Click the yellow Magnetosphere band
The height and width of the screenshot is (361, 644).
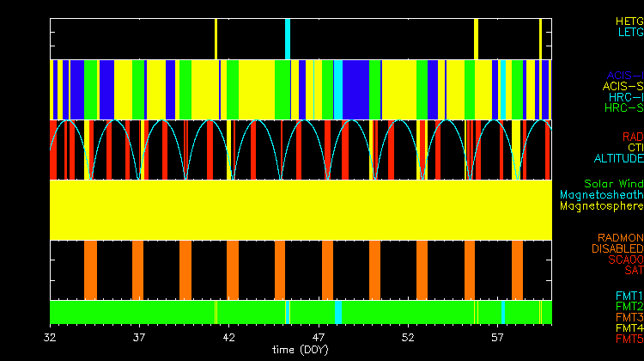pos(301,210)
